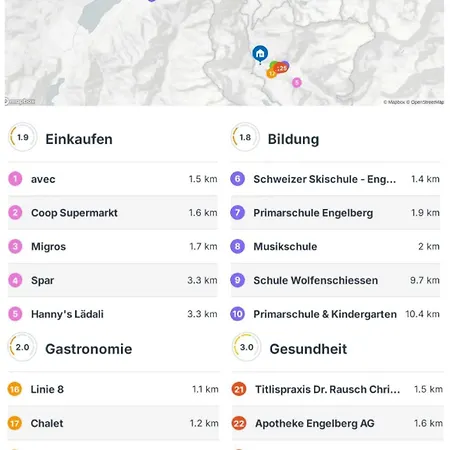Select the Migros list row
450x450 pixels.
pos(113,246)
